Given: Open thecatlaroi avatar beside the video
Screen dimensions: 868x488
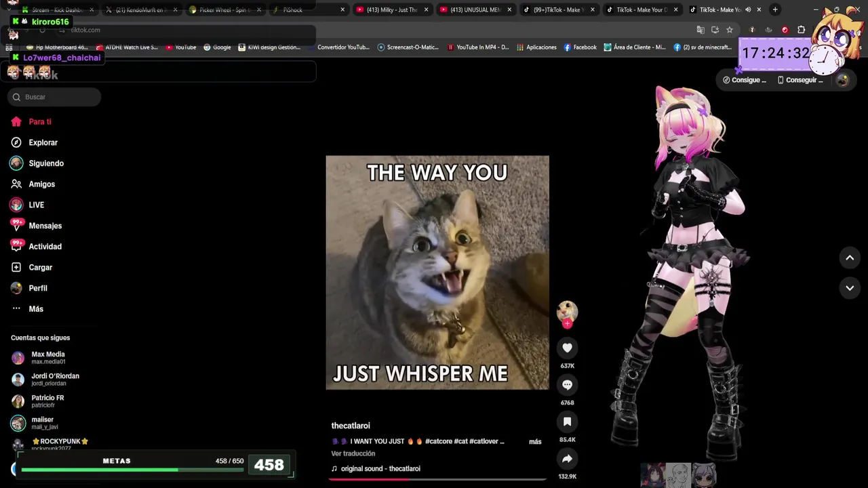Looking at the screenshot, I should (567, 311).
